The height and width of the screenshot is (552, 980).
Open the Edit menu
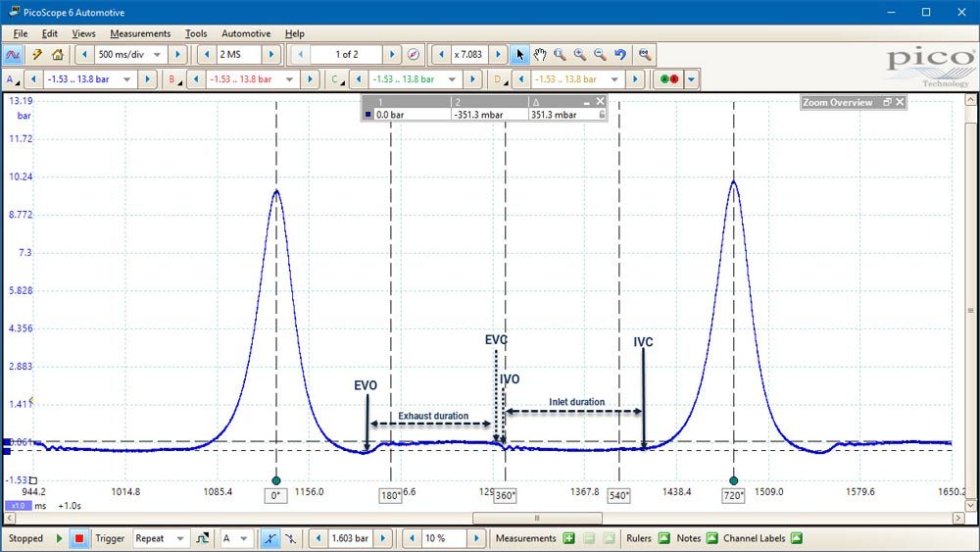pos(49,33)
